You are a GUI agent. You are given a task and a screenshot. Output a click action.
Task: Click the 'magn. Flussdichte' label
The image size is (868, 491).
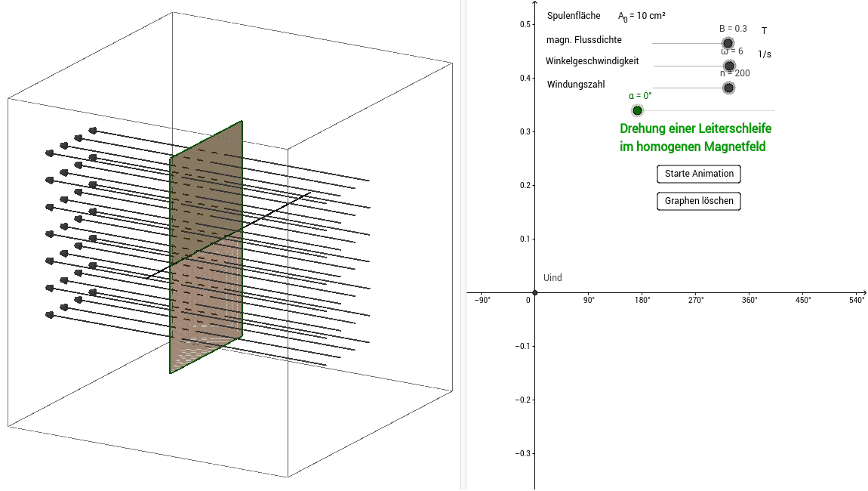tap(583, 40)
